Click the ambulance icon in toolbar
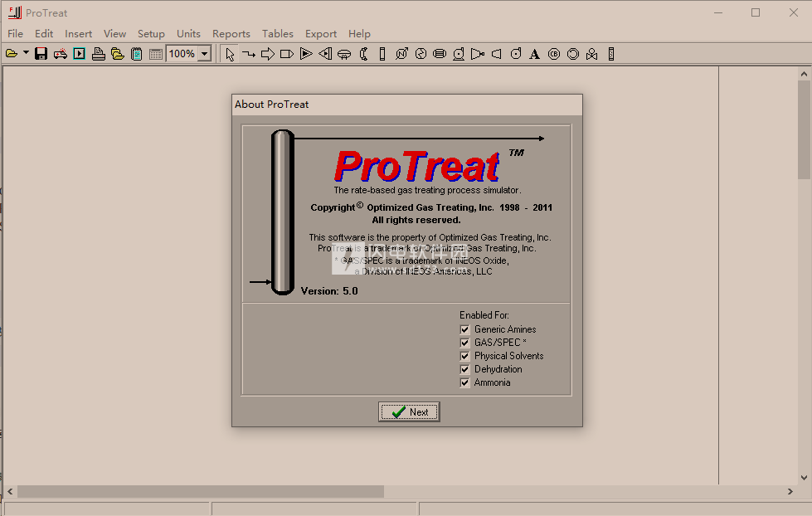This screenshot has width=812, height=516. pyautogui.click(x=60, y=54)
